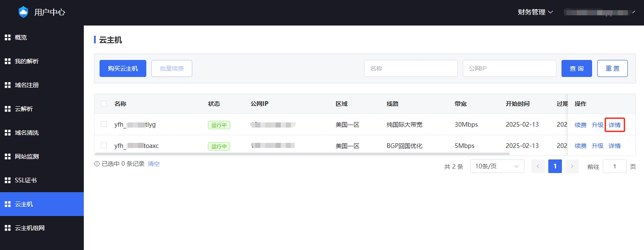
Task: Open SSL证书 in the sidebar
Action: click(42, 180)
